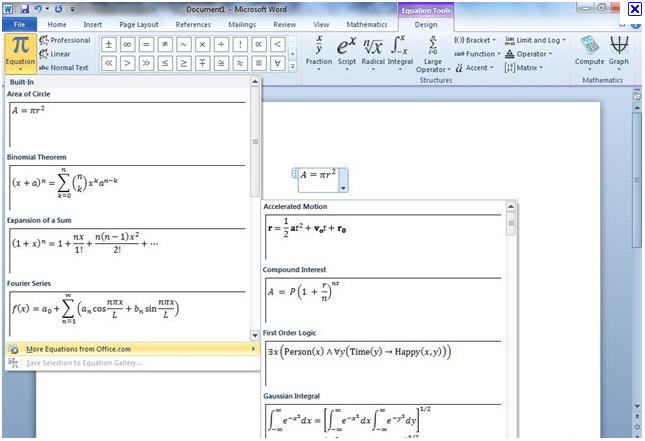The width and height of the screenshot is (645, 441).
Task: Expand the Bracket dropdown
Action: click(x=475, y=41)
